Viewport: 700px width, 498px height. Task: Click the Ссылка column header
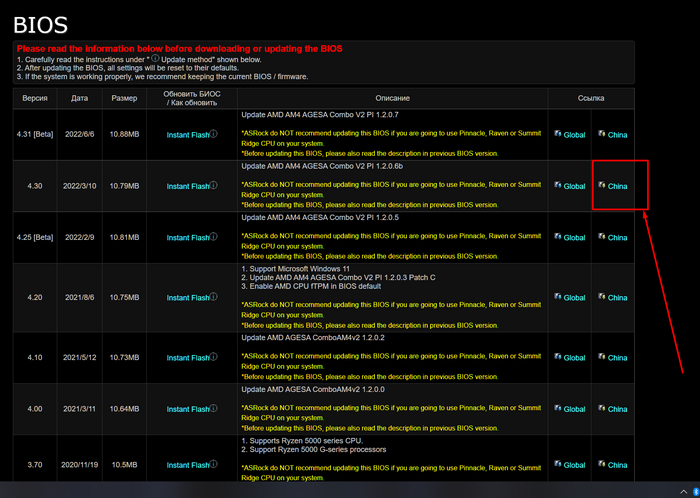[x=590, y=98]
